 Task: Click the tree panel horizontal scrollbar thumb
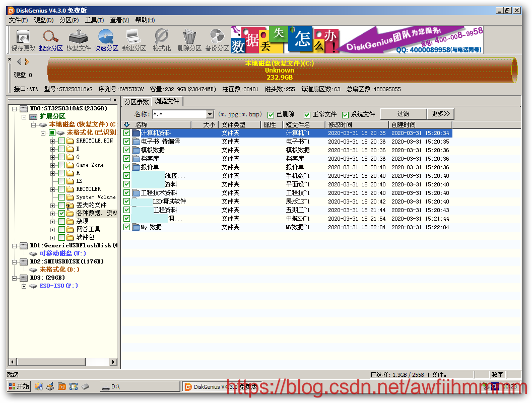[x=50, y=362]
